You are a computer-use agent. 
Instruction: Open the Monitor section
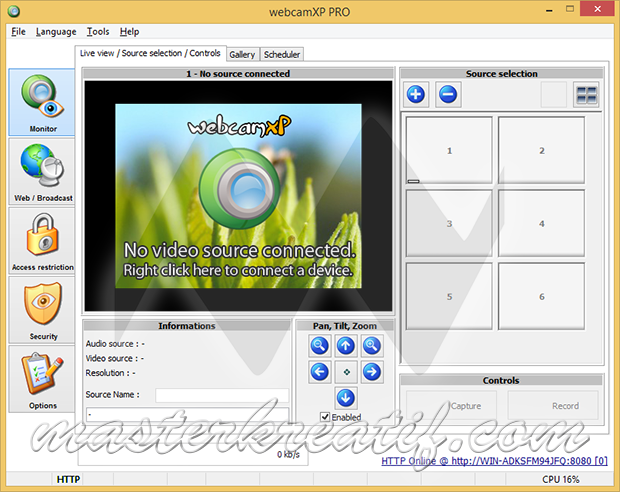click(42, 102)
